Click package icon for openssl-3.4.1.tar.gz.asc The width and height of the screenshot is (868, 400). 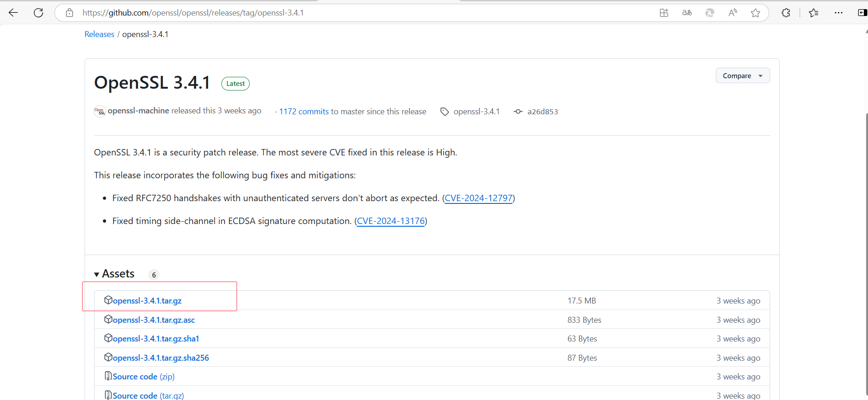(x=108, y=319)
